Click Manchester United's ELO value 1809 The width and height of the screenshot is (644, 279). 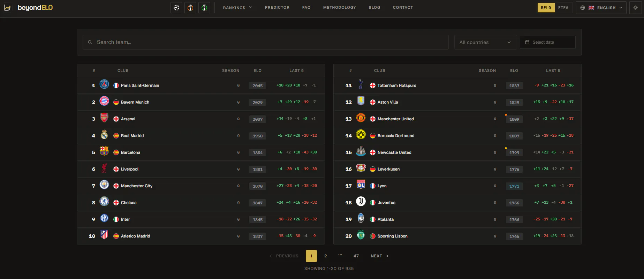pos(514,119)
